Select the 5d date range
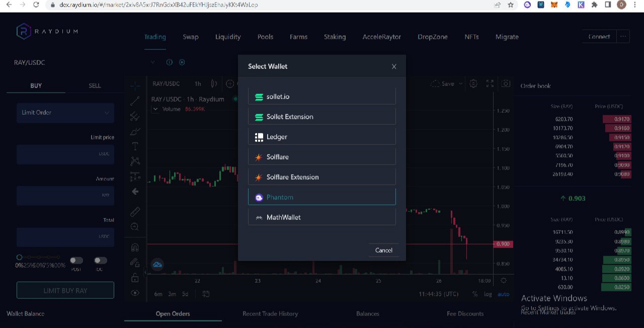 click(185, 294)
